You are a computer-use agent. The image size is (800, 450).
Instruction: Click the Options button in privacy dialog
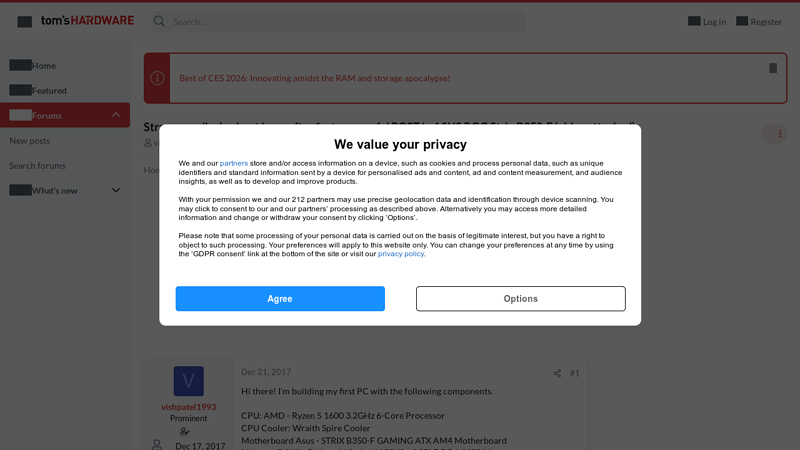(x=520, y=299)
